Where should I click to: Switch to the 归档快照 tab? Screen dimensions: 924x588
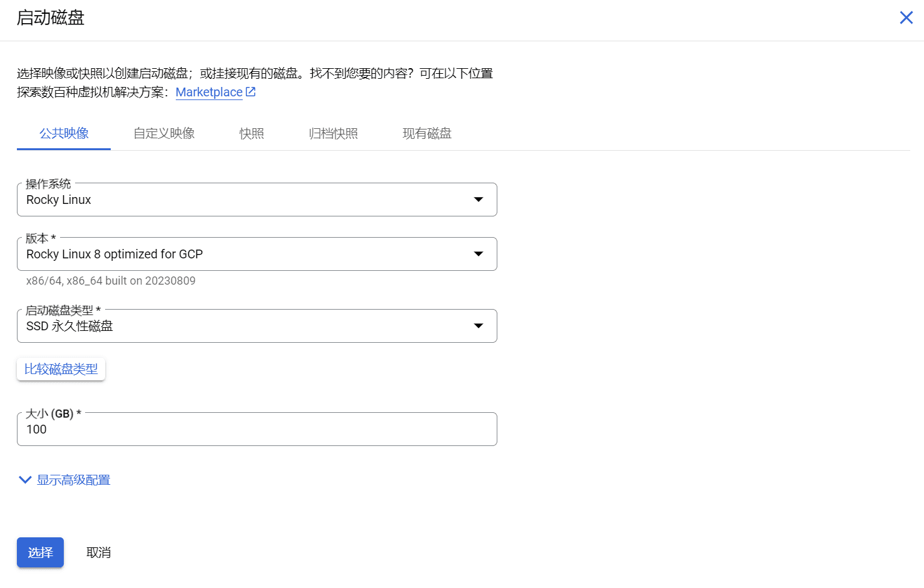(333, 133)
